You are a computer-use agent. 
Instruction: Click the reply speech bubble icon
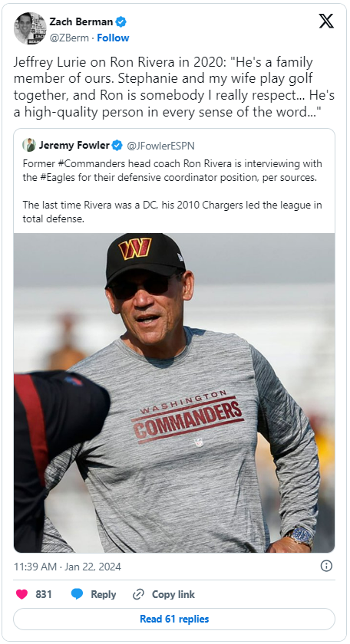point(77,594)
